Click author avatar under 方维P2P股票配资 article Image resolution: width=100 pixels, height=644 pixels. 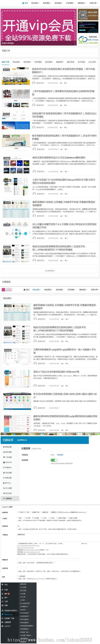[x=35, y=364]
